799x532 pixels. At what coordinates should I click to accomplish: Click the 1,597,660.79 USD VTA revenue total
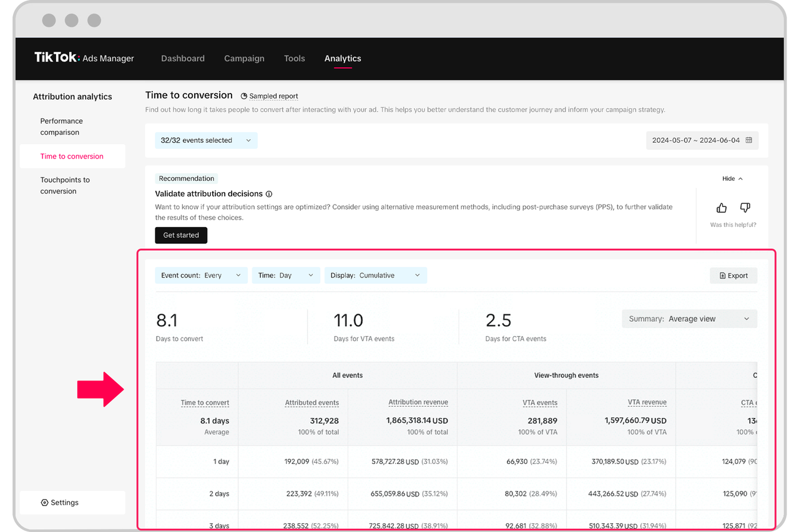635,421
